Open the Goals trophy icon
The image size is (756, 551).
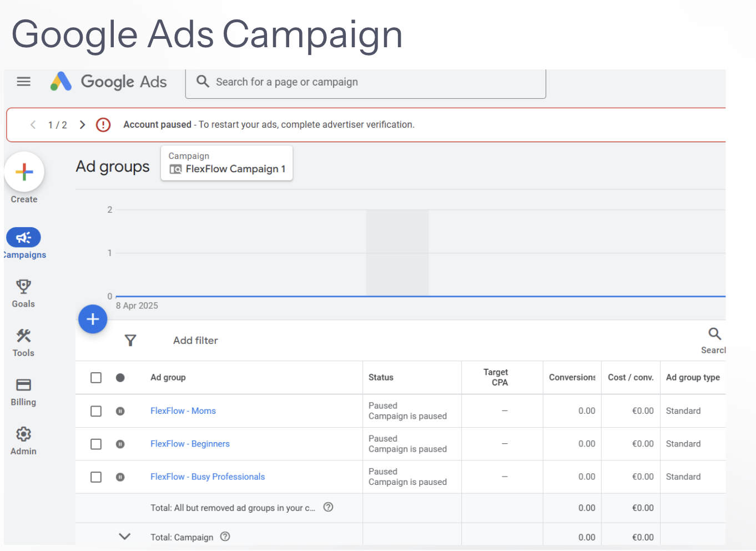(23, 287)
